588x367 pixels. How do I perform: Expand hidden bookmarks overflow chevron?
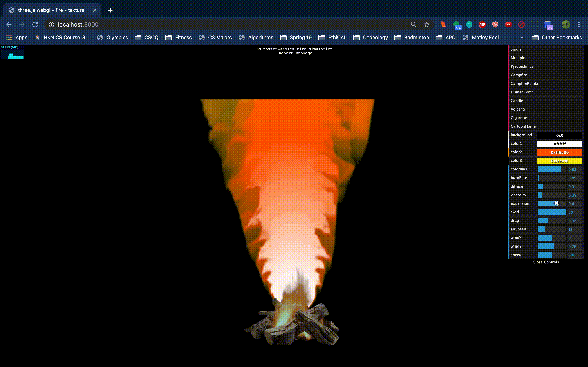click(522, 37)
